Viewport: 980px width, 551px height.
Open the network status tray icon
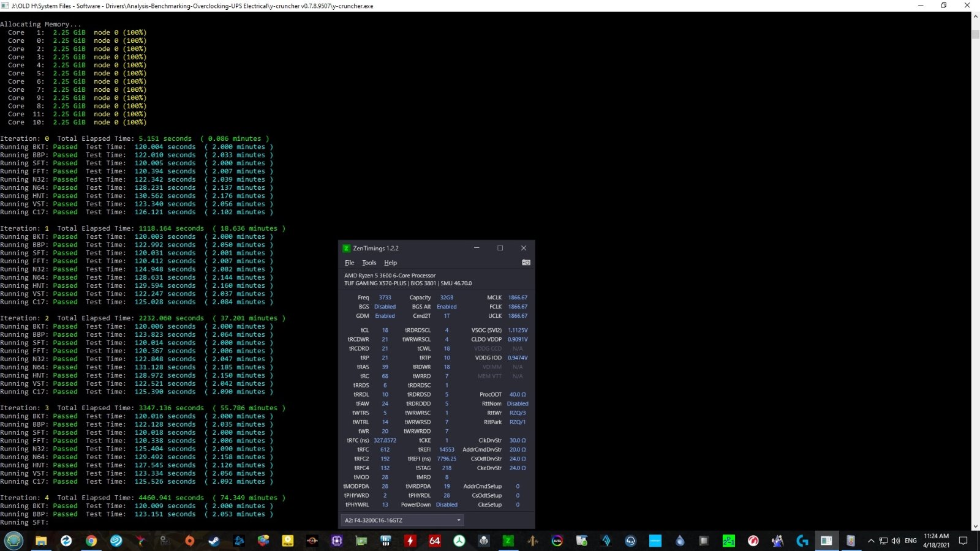click(883, 541)
